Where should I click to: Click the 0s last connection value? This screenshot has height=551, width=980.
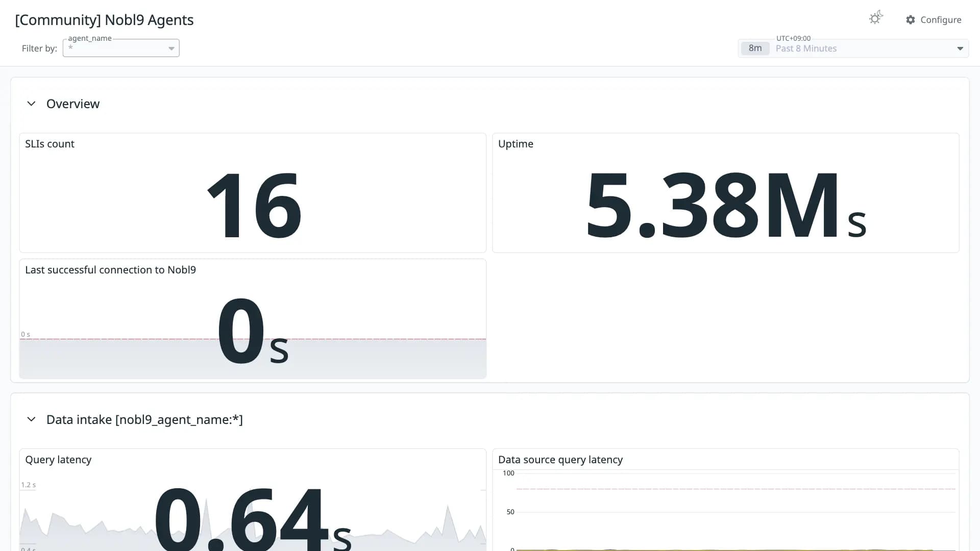pos(253,331)
